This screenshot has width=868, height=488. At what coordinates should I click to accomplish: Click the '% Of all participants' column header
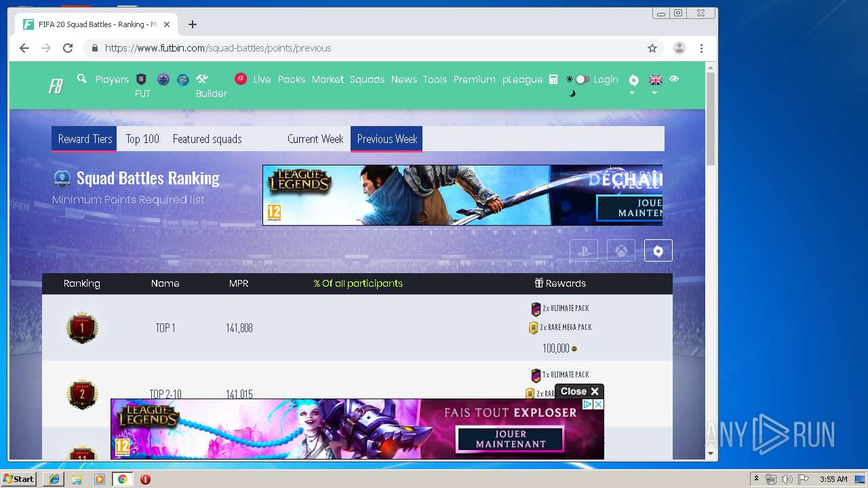point(358,283)
